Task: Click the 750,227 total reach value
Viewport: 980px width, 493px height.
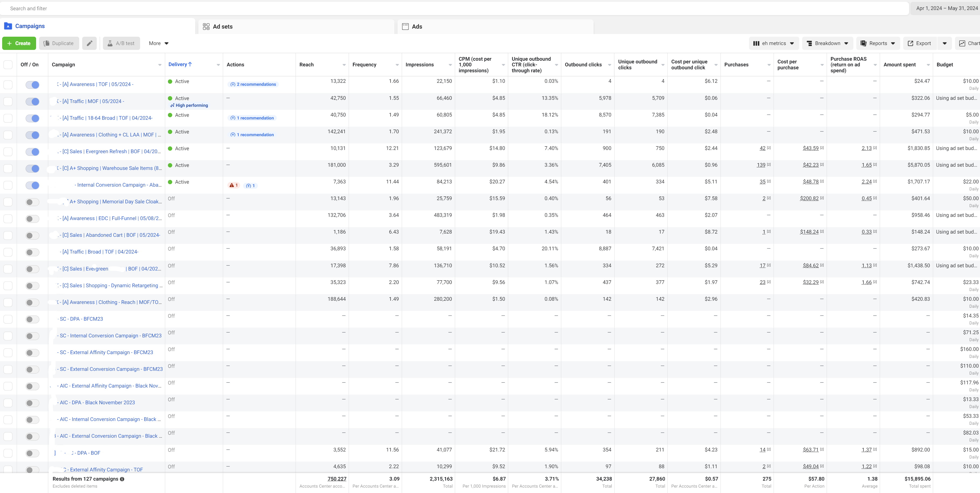Action: (x=337, y=479)
